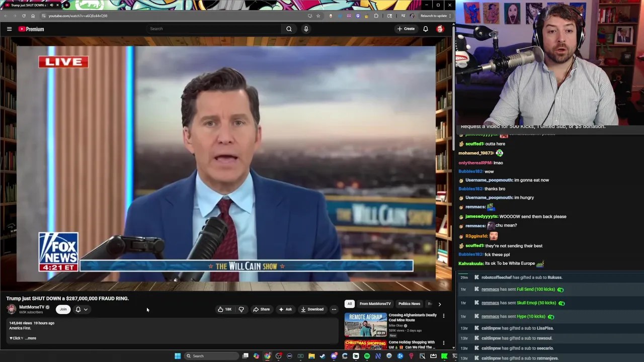The width and height of the screenshot is (644, 362).
Task: Reload the browser page
Action: click(24, 16)
